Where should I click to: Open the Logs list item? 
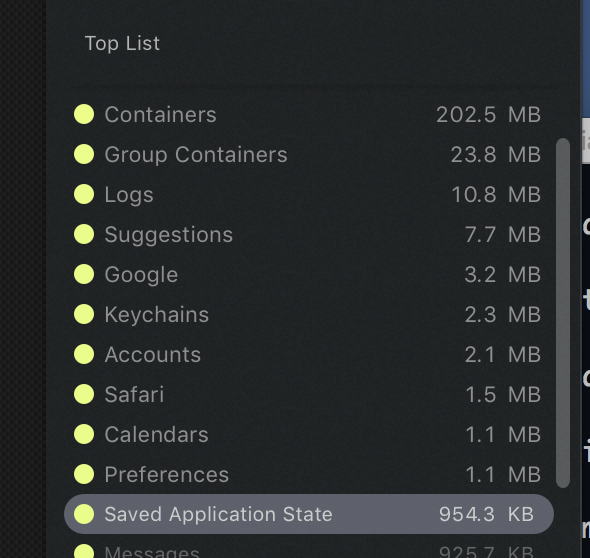309,194
